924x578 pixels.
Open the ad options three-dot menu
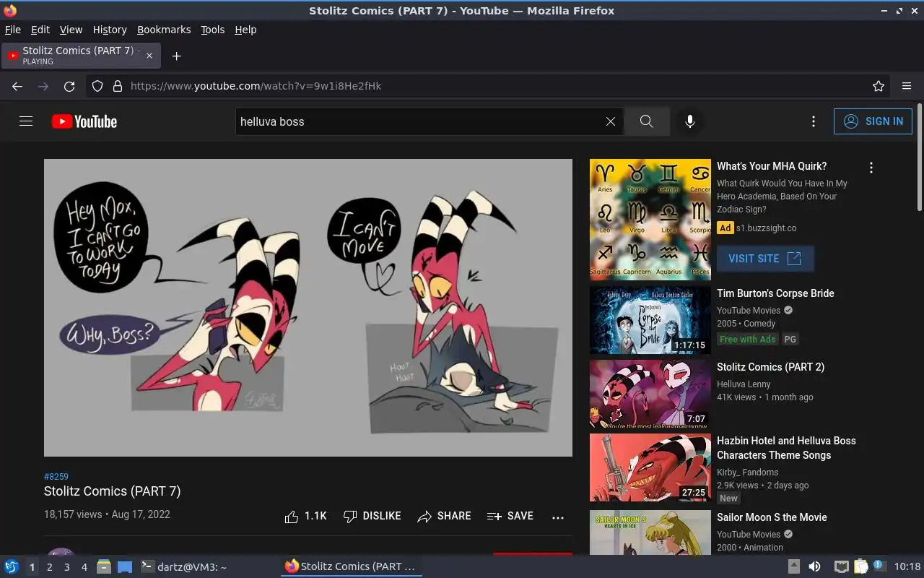[x=871, y=168]
